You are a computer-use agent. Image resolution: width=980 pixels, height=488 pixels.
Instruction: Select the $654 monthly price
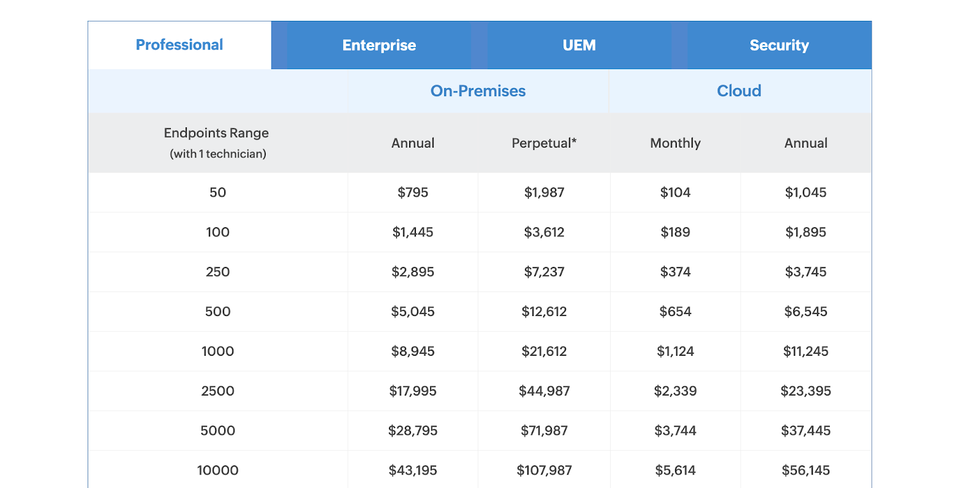click(x=675, y=312)
